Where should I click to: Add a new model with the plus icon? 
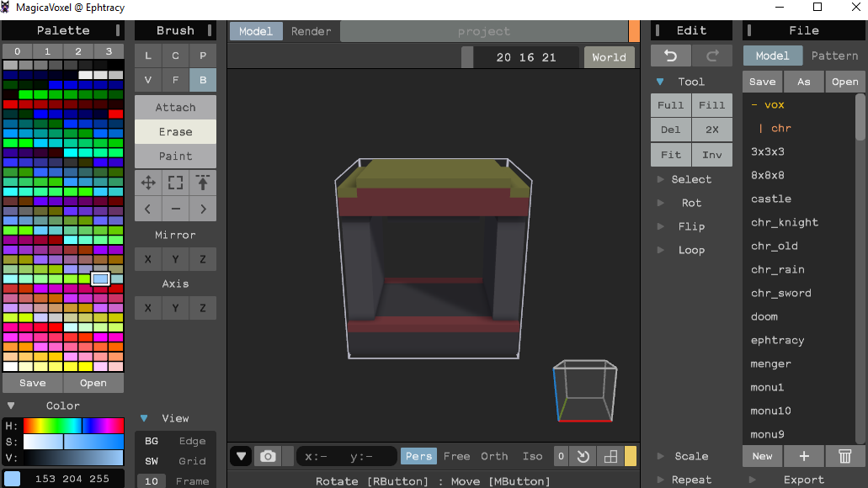click(x=804, y=457)
